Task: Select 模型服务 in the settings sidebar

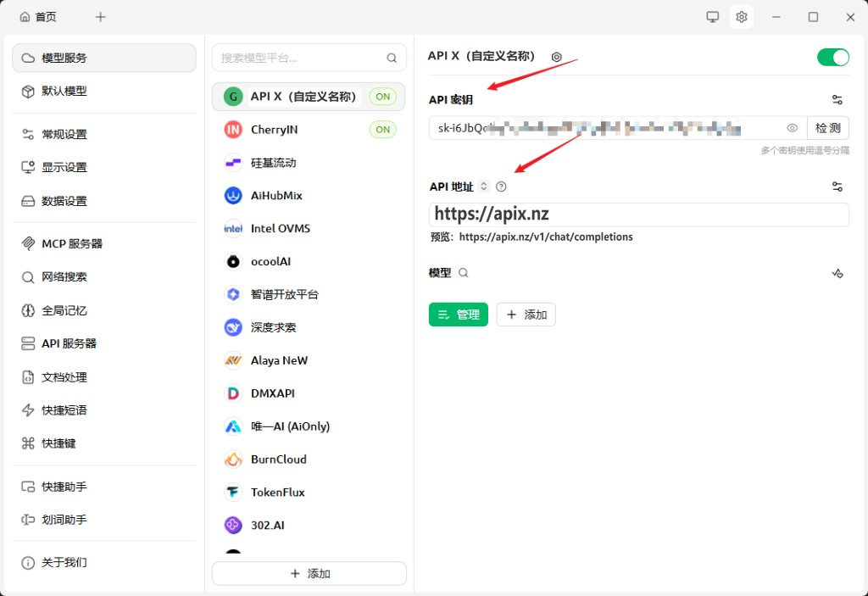Action: tap(104, 58)
